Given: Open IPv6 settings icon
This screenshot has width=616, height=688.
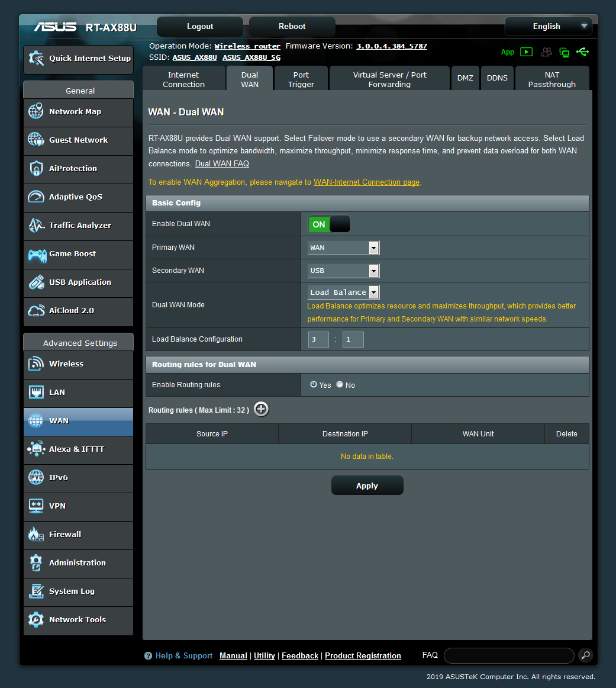Looking at the screenshot, I should coord(36,477).
